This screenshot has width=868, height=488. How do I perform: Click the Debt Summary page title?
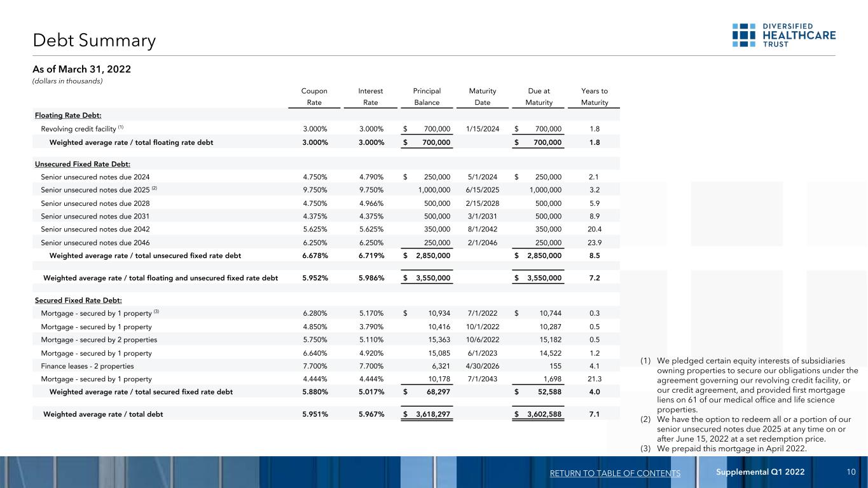94,41
